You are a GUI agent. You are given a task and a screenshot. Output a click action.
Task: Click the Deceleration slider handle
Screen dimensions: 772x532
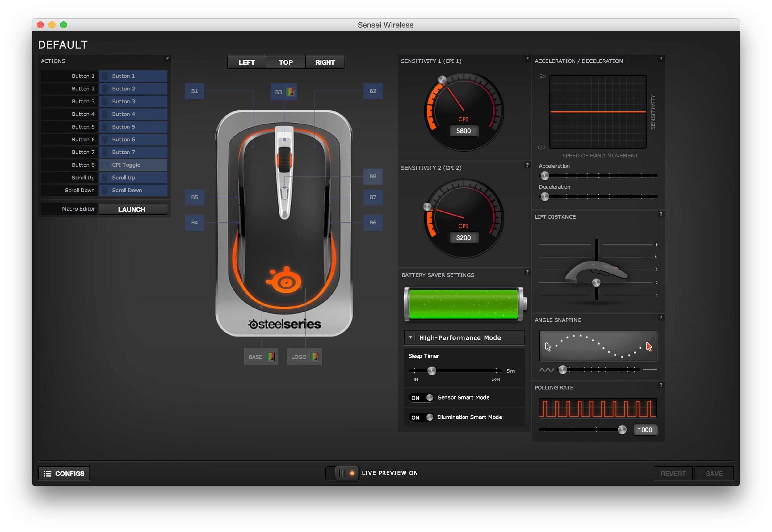[545, 197]
